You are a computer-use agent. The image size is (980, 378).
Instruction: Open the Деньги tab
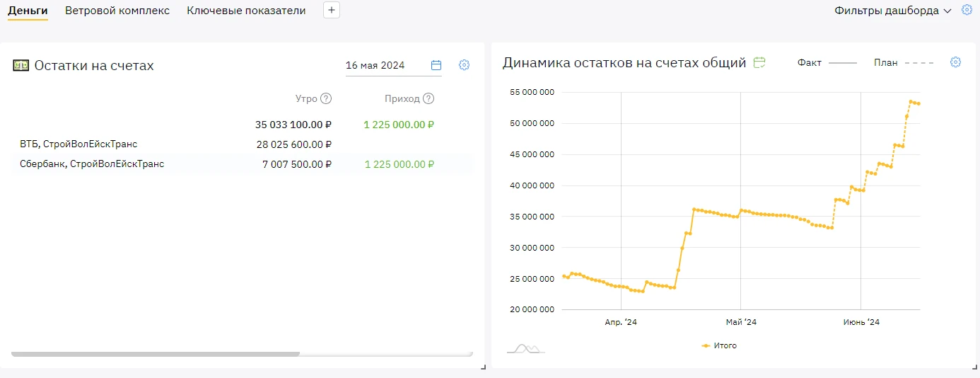28,11
